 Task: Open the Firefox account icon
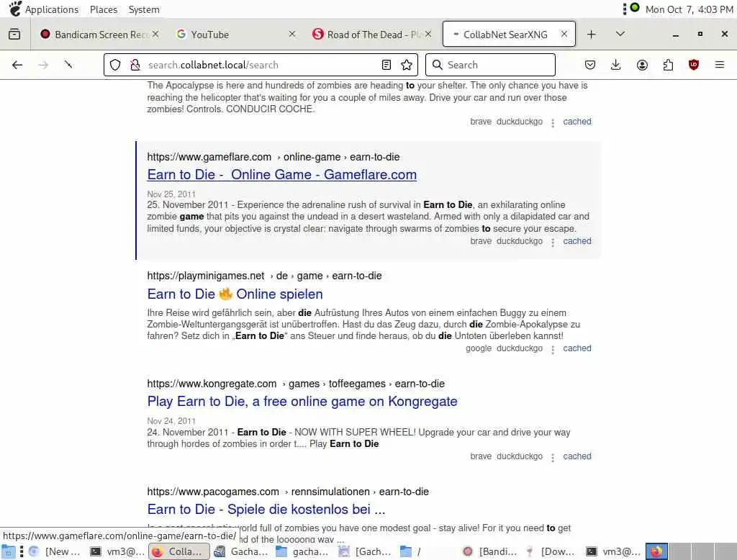[642, 65]
